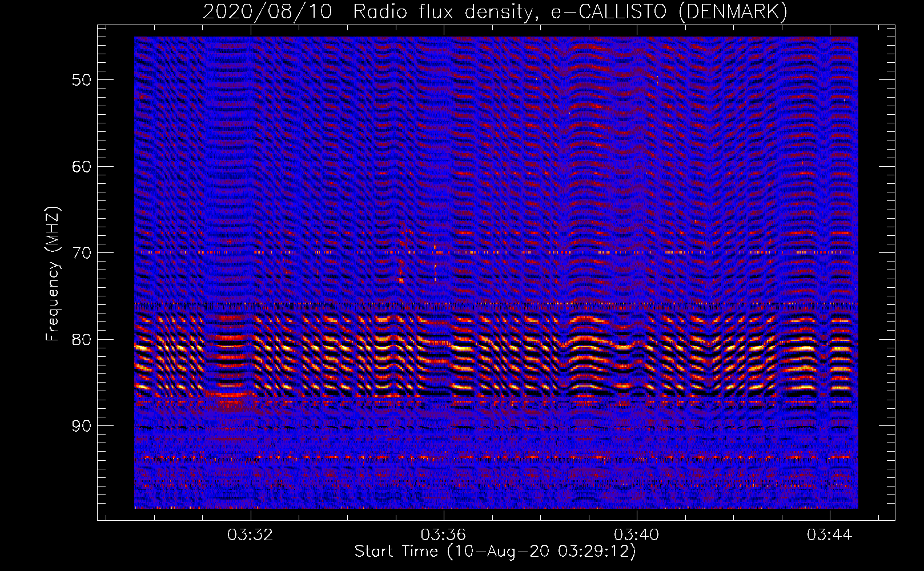Click the 03:40 time tick label
The height and width of the screenshot is (571, 924).
coord(636,535)
